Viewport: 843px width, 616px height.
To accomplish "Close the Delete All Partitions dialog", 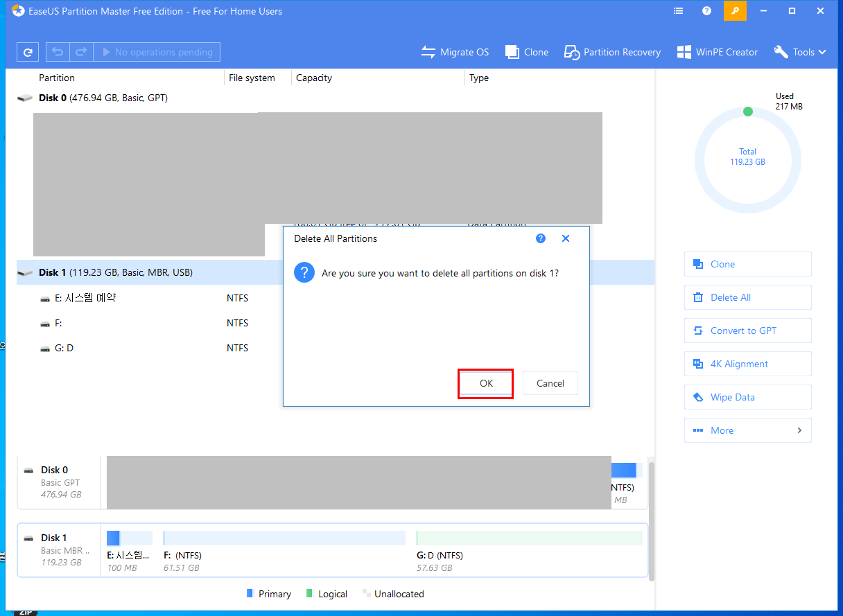I will point(566,238).
